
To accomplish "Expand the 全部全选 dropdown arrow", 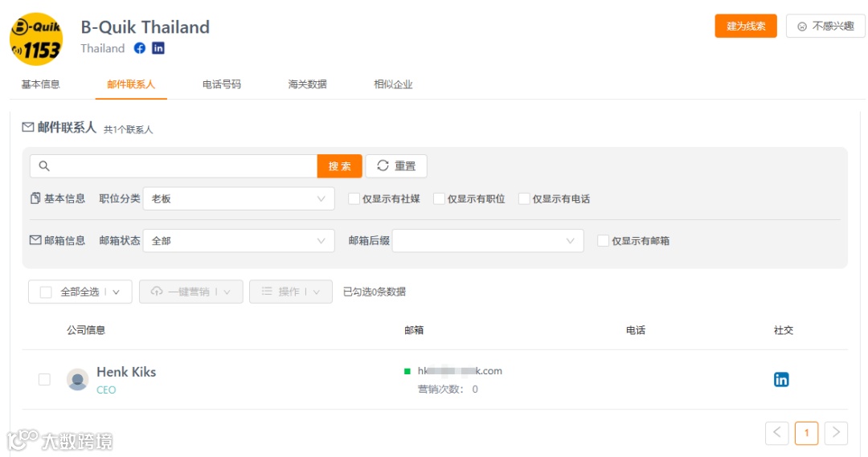I will (x=117, y=292).
